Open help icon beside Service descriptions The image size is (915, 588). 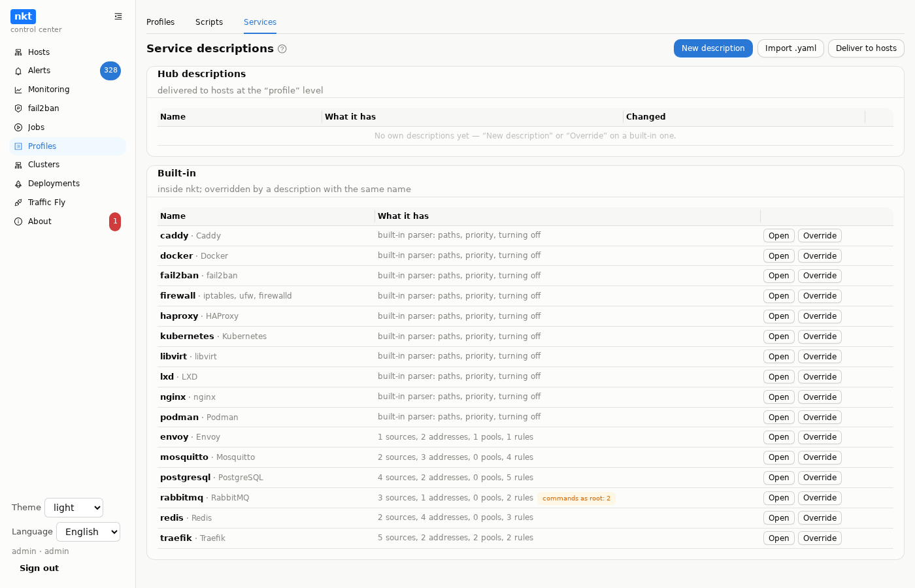click(282, 49)
